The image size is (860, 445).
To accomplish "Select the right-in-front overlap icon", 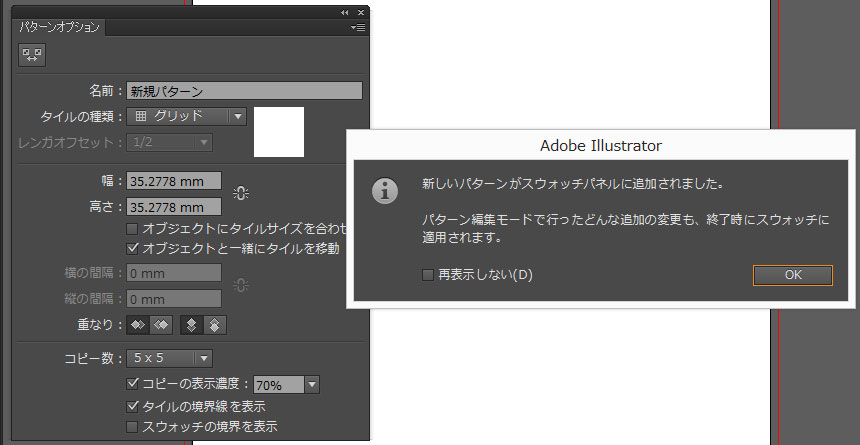I will click(160, 325).
